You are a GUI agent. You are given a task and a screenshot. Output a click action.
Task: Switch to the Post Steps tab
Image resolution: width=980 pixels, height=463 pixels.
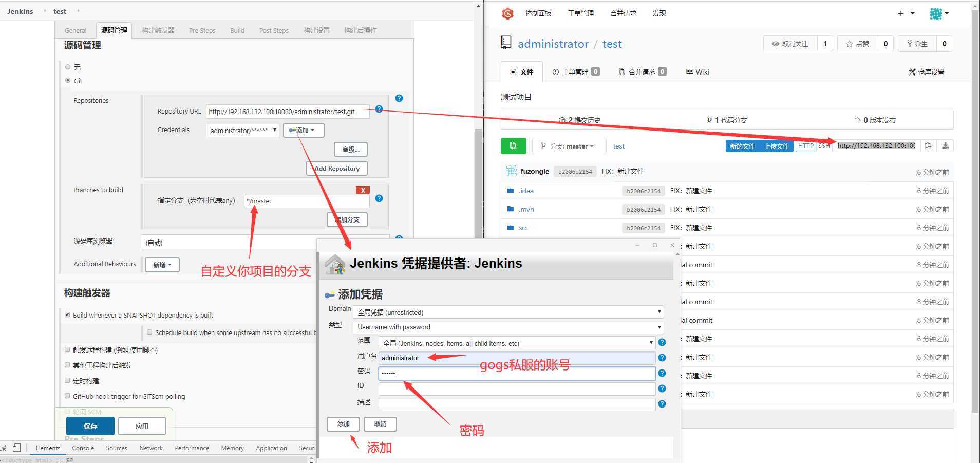[x=274, y=30]
